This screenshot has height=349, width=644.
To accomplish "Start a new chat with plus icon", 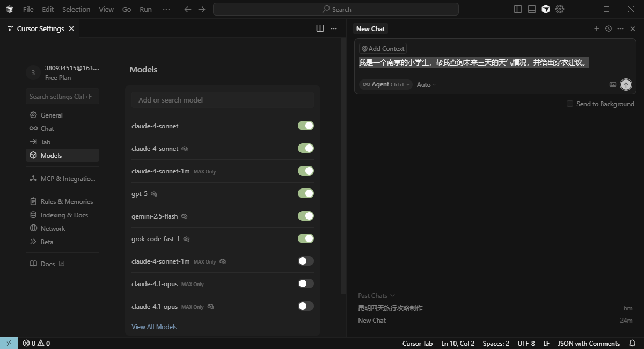I will tap(596, 28).
